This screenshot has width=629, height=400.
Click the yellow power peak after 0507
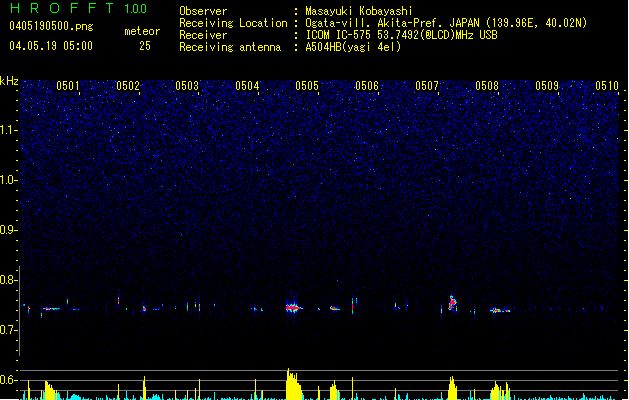pos(452,388)
